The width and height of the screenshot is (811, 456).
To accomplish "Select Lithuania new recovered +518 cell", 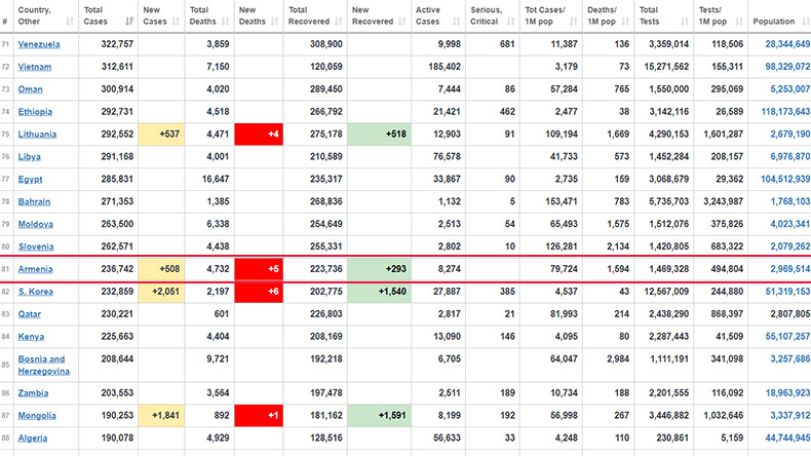I will tap(379, 134).
